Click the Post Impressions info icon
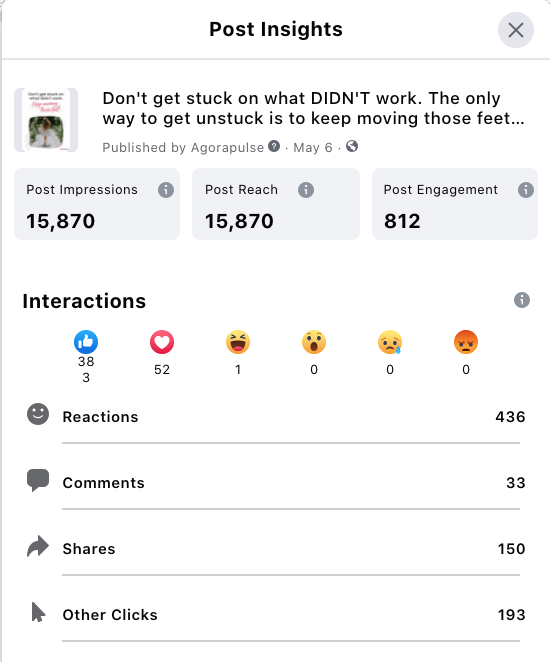The image size is (550, 662). coord(166,190)
